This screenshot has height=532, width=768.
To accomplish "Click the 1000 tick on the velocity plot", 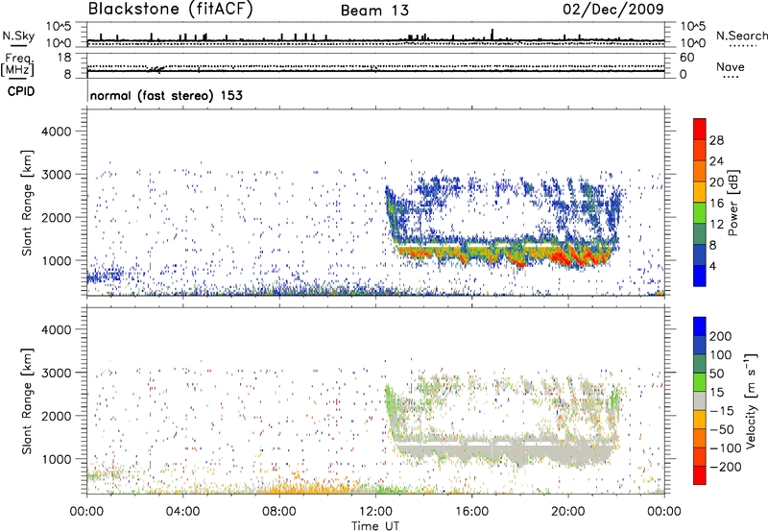I will pyautogui.click(x=57, y=459).
